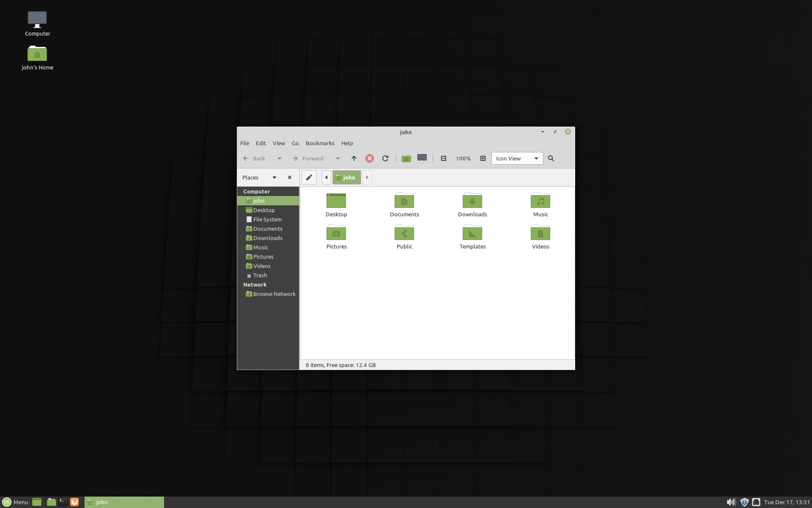Open Computer toolbar icon
Viewport: 812px width, 508px height.
click(x=422, y=158)
